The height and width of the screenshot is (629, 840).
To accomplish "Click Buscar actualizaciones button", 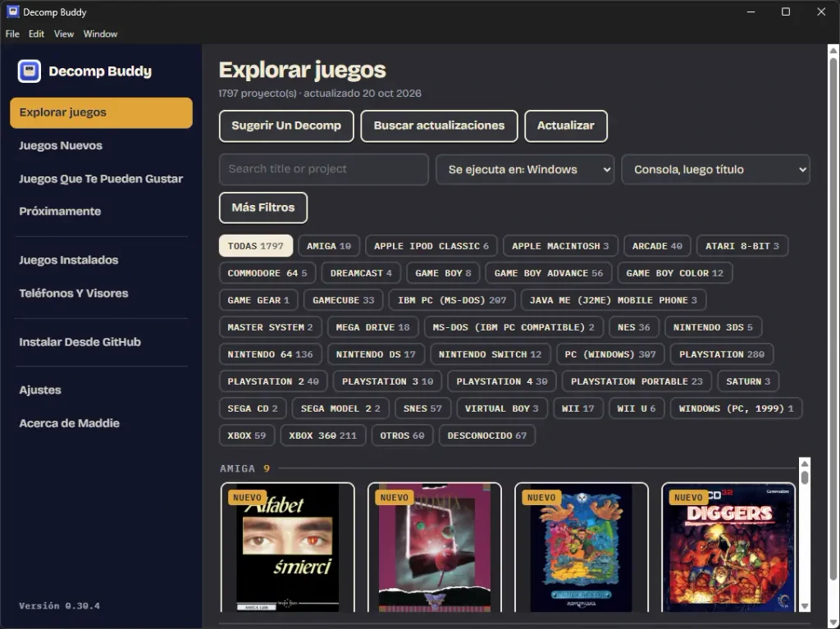I will tap(439, 126).
